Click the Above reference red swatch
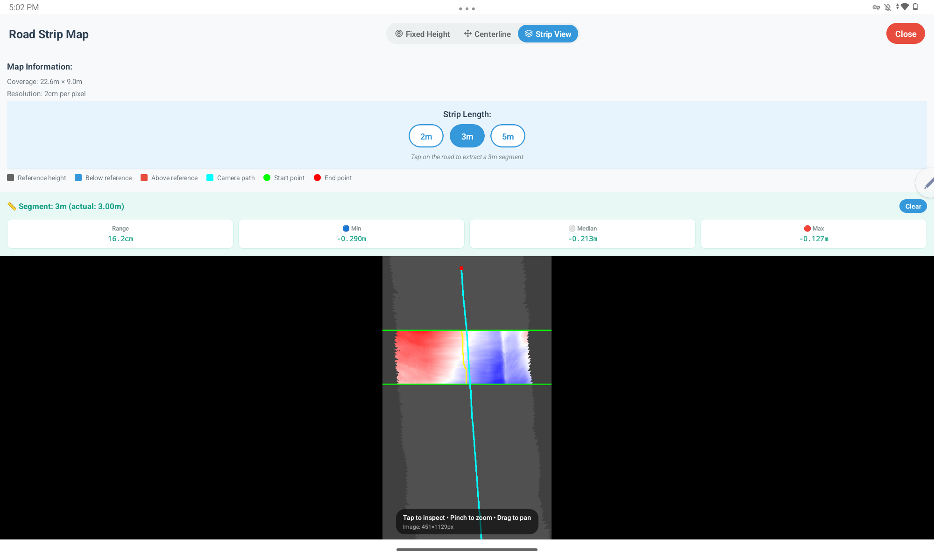The width and height of the screenshot is (934, 560). [x=144, y=178]
